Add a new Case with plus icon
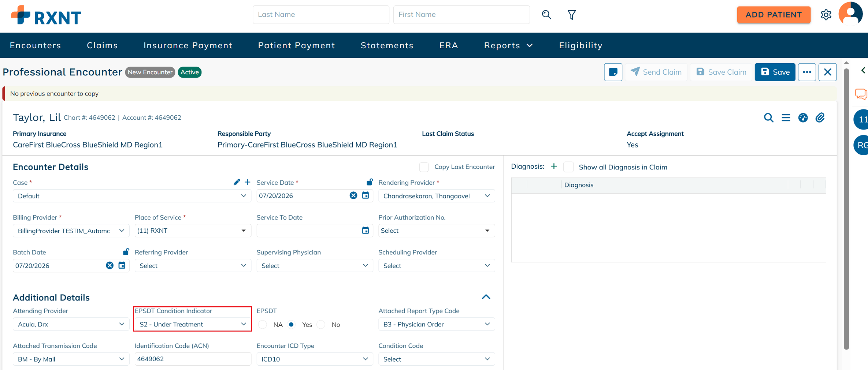 (248, 182)
